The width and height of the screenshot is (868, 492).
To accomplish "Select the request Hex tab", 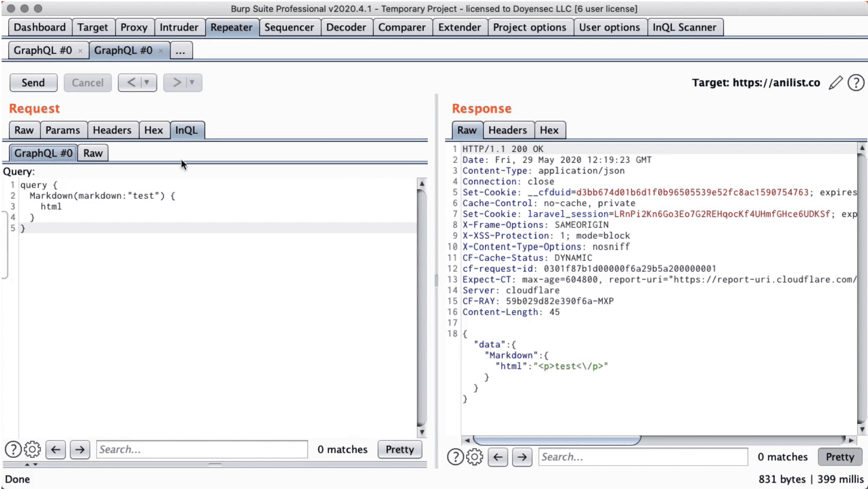I will click(153, 130).
